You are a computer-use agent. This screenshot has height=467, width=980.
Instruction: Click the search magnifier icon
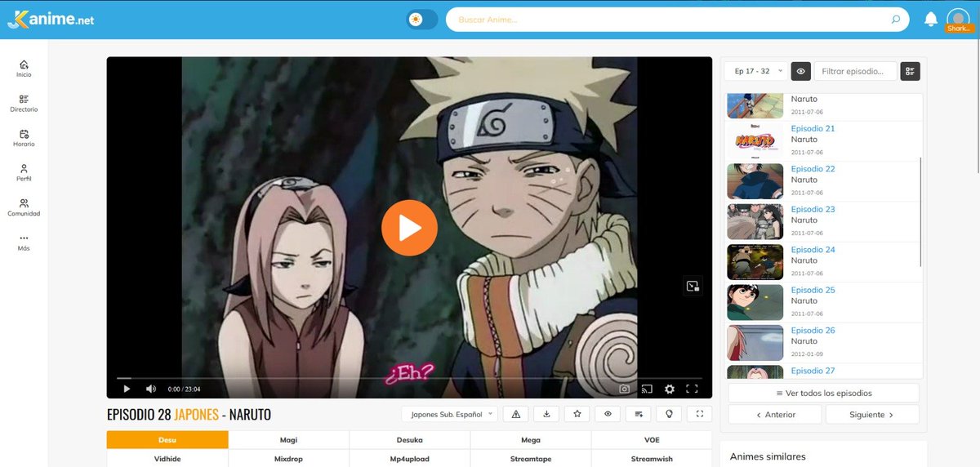[x=896, y=20]
